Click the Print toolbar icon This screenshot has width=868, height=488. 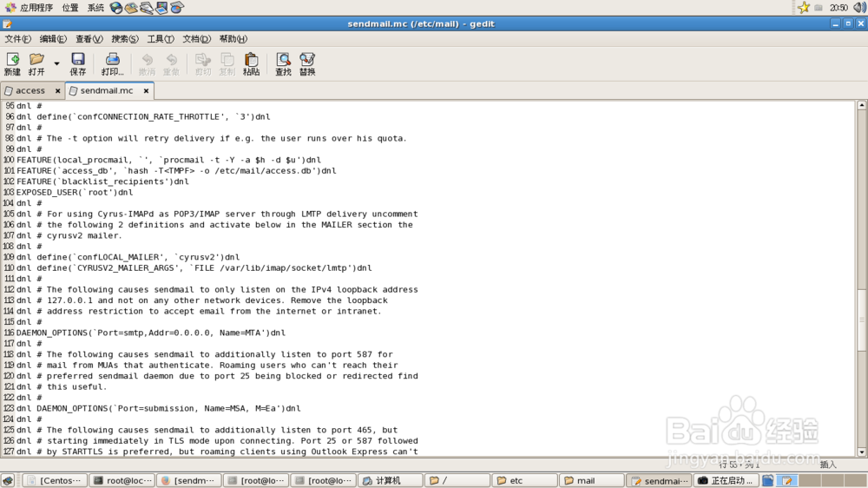pyautogui.click(x=112, y=64)
